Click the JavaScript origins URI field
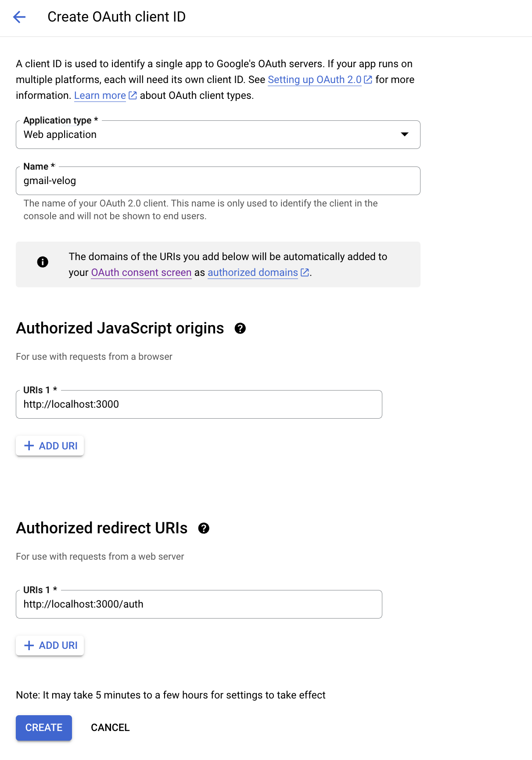Screen dimensions: 532x760 (199, 405)
